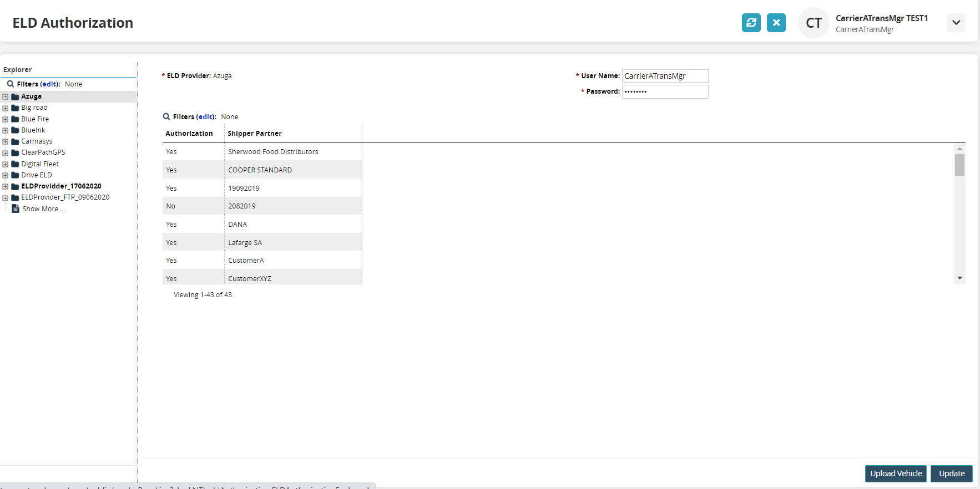Screen dimensions: 980x489
Task: Expand the Blue Fire tree node
Action: [6, 119]
